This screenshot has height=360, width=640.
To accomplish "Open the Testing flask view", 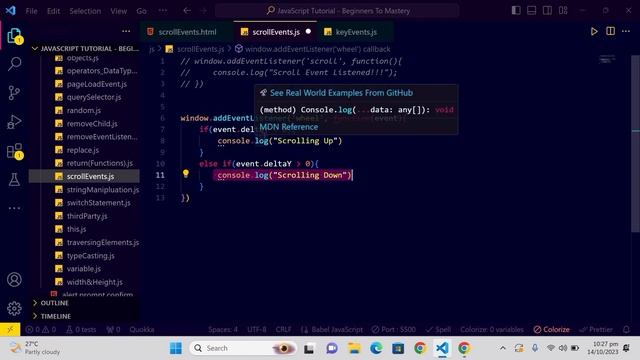I will tap(14, 180).
